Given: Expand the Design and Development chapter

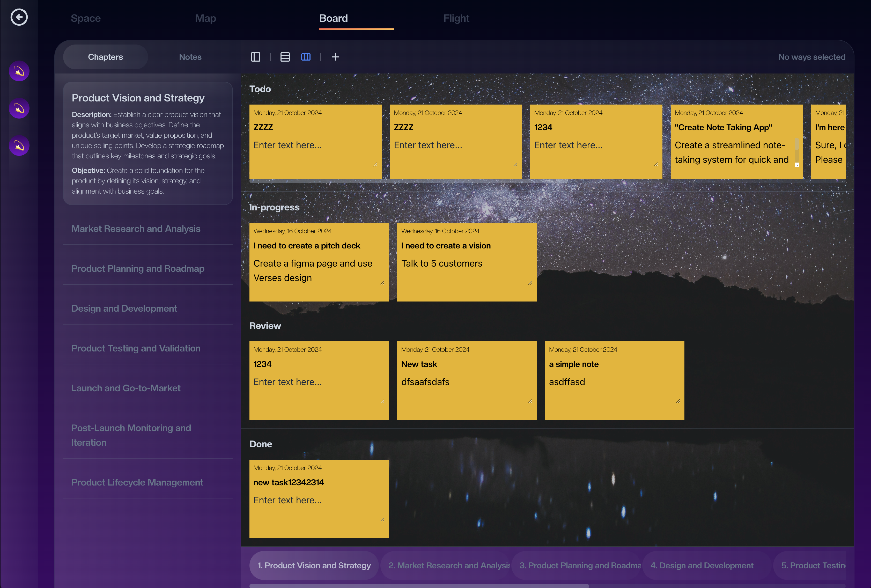Looking at the screenshot, I should coord(124,308).
